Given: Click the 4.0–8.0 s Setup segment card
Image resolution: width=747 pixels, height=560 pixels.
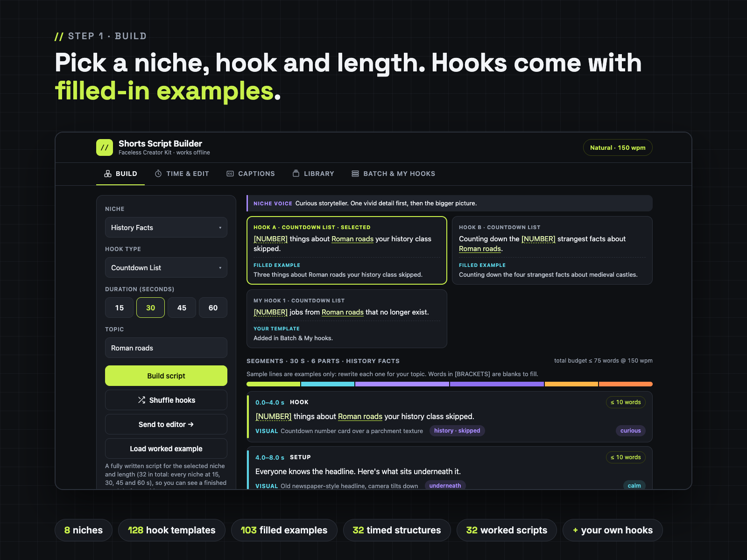Looking at the screenshot, I should tap(450, 468).
